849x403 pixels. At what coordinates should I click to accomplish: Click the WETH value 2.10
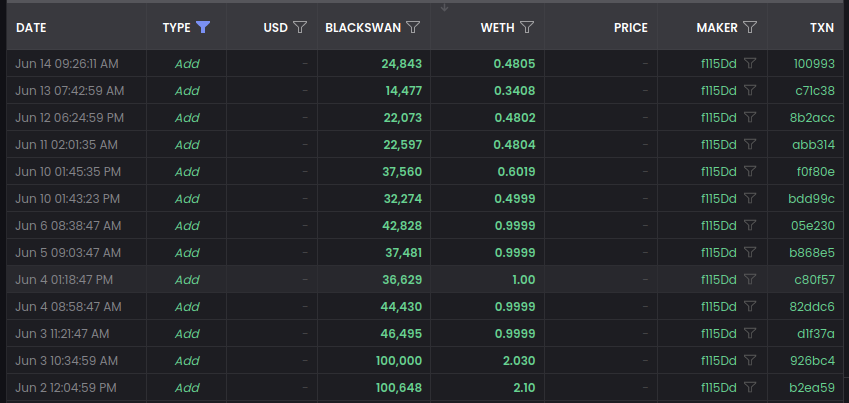tap(524, 388)
